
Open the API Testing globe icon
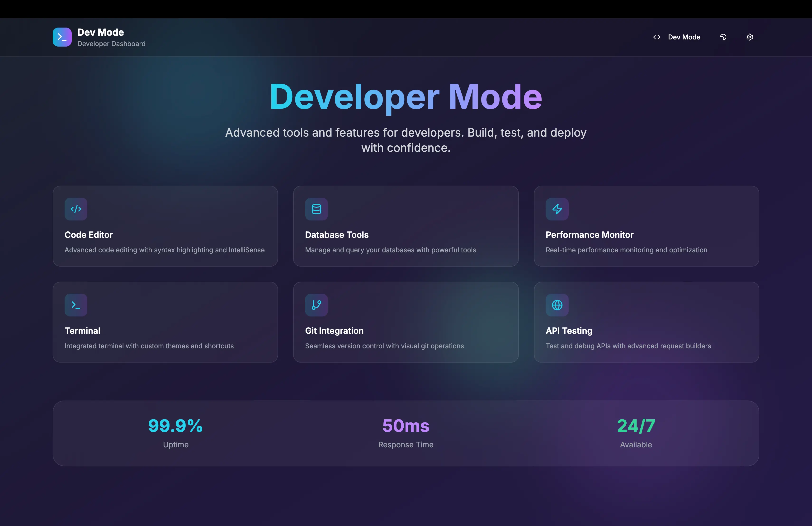point(557,305)
